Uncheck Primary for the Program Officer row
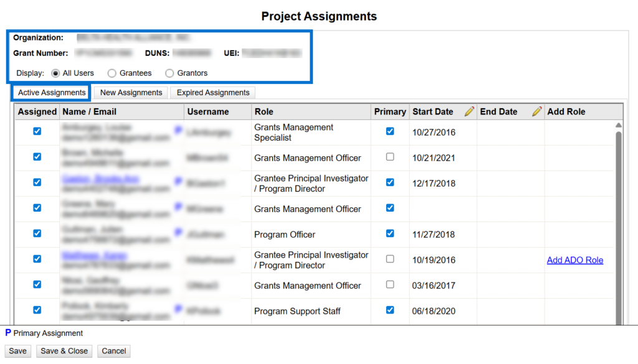Viewport: 638px width, 364px height. point(390,233)
